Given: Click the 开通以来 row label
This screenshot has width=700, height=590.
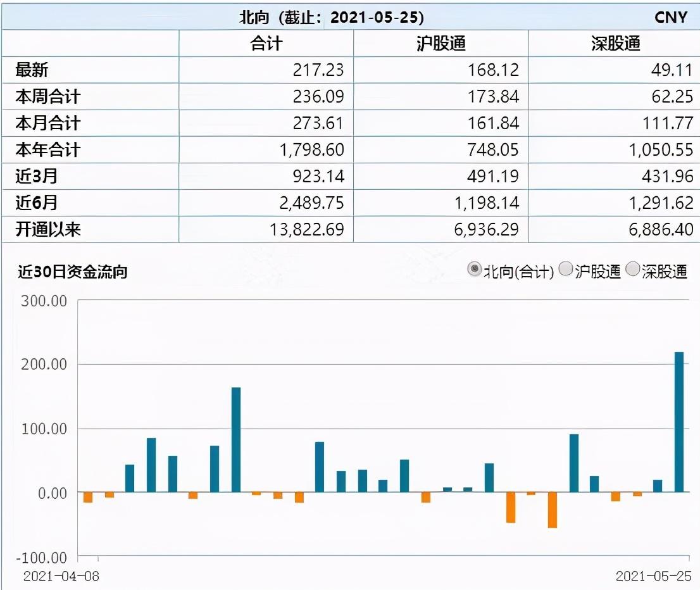Looking at the screenshot, I should (47, 230).
